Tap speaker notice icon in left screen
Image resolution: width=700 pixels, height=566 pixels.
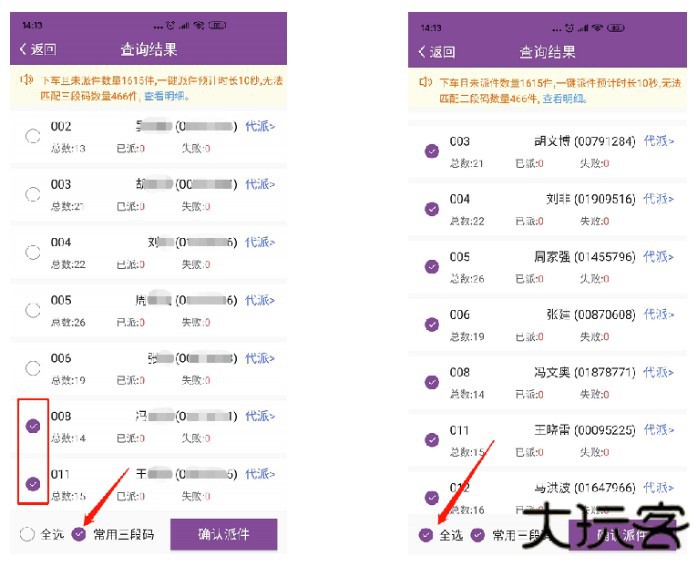point(26,80)
